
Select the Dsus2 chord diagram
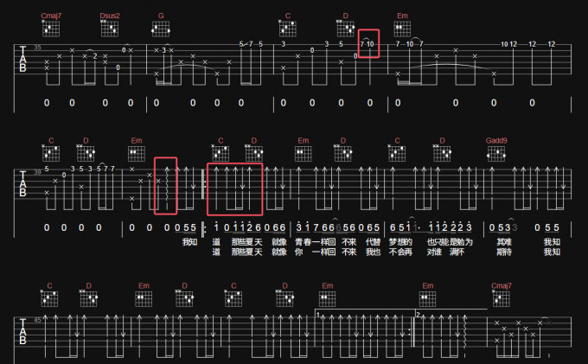coord(110,29)
